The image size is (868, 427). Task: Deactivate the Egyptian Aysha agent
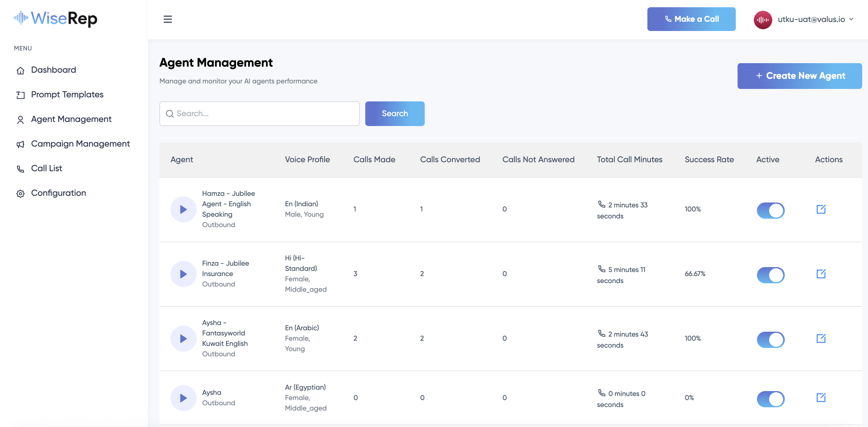click(771, 399)
